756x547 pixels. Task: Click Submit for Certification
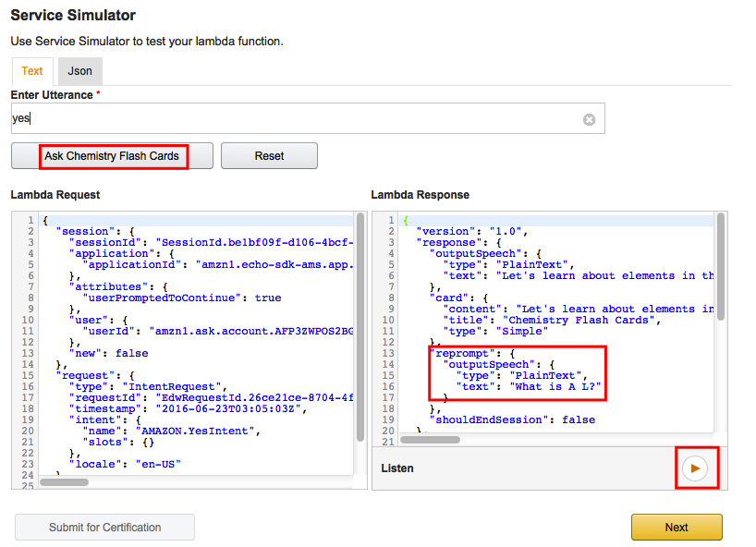coord(104,527)
